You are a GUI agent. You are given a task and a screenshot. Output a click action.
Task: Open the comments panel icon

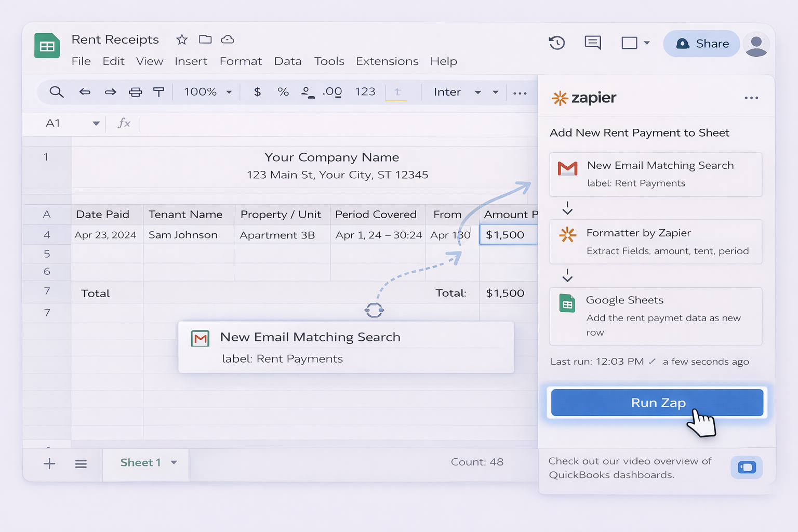(x=593, y=43)
